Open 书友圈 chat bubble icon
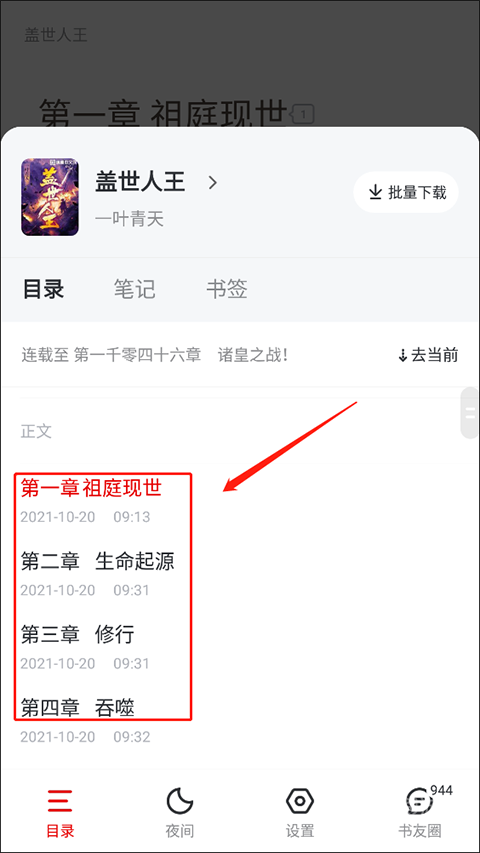Image resolution: width=480 pixels, height=853 pixels. 419,801
